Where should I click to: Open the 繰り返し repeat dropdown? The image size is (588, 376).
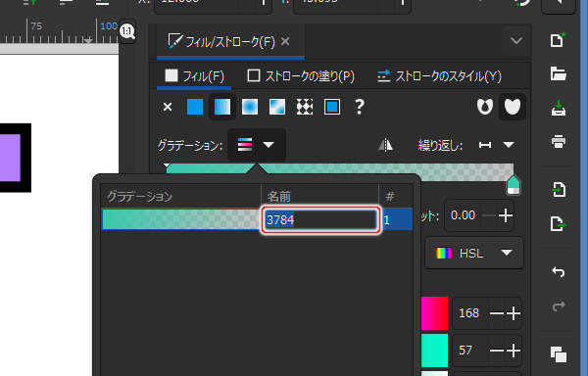(497, 145)
